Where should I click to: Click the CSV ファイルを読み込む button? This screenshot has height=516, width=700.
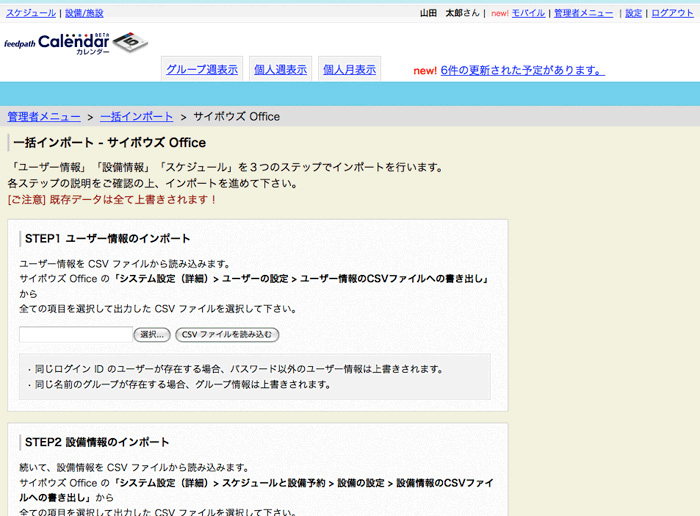pos(227,334)
